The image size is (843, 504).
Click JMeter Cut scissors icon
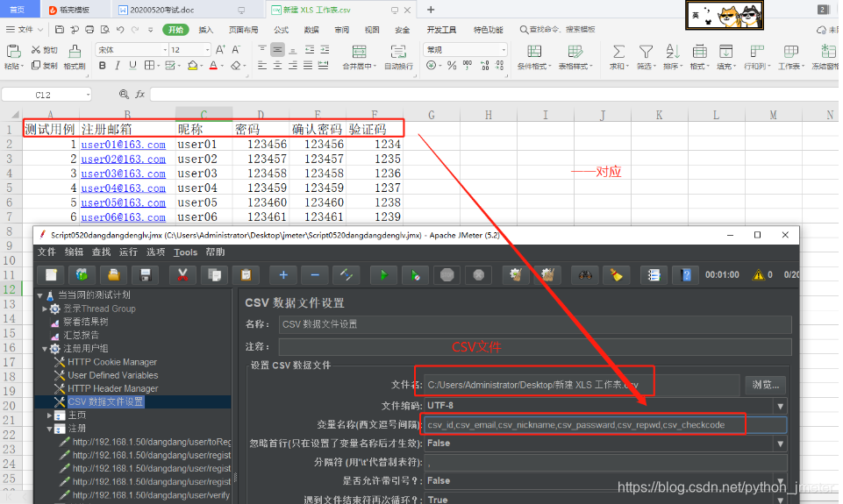click(182, 275)
